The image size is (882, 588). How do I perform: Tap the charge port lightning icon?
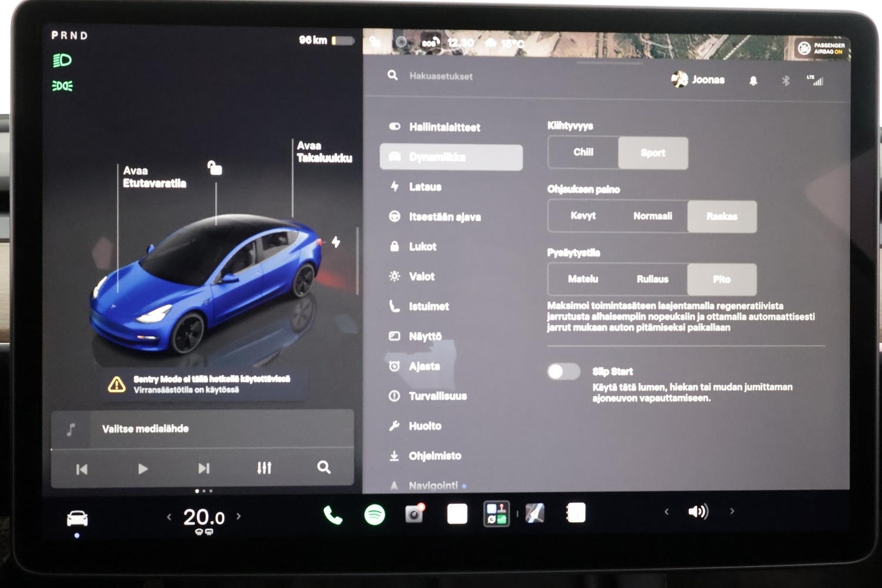click(x=336, y=242)
